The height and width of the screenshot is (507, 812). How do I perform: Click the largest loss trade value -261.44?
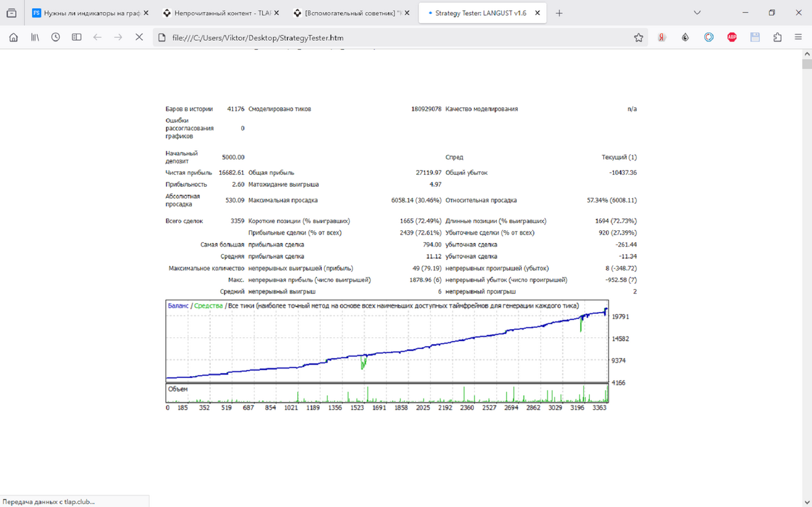click(626, 245)
